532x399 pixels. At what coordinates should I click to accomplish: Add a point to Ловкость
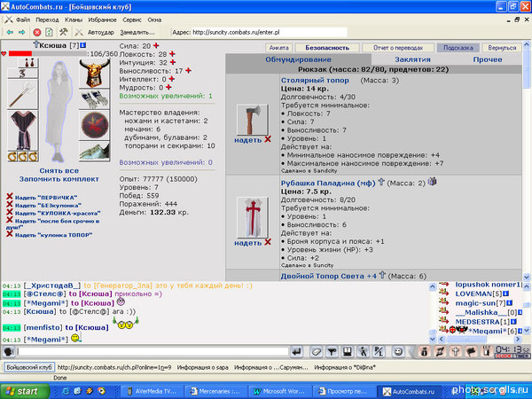[x=172, y=53]
